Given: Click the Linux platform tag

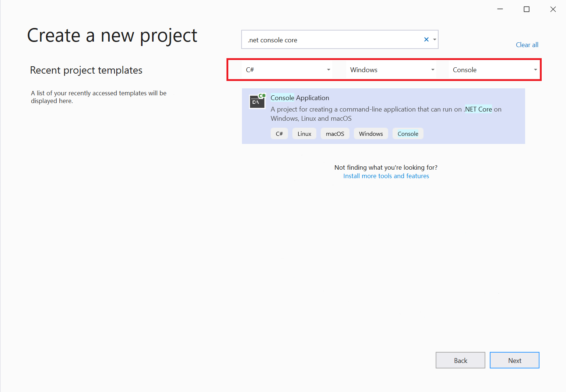Looking at the screenshot, I should [x=304, y=133].
